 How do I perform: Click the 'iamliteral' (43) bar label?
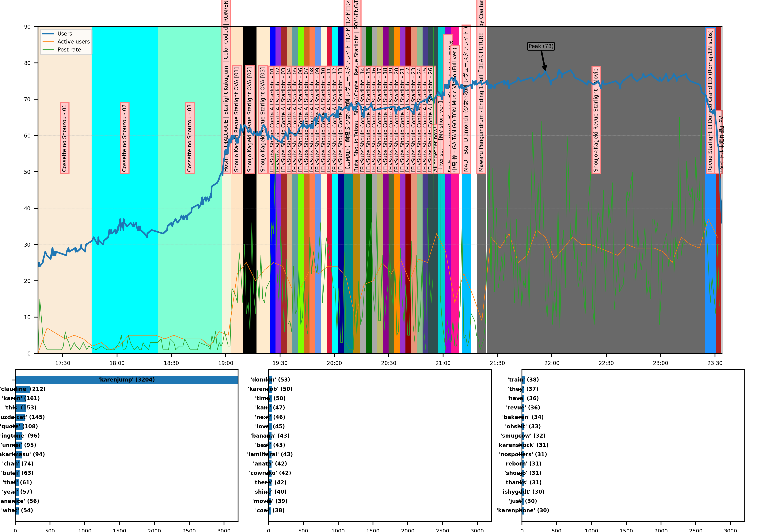click(270, 454)
